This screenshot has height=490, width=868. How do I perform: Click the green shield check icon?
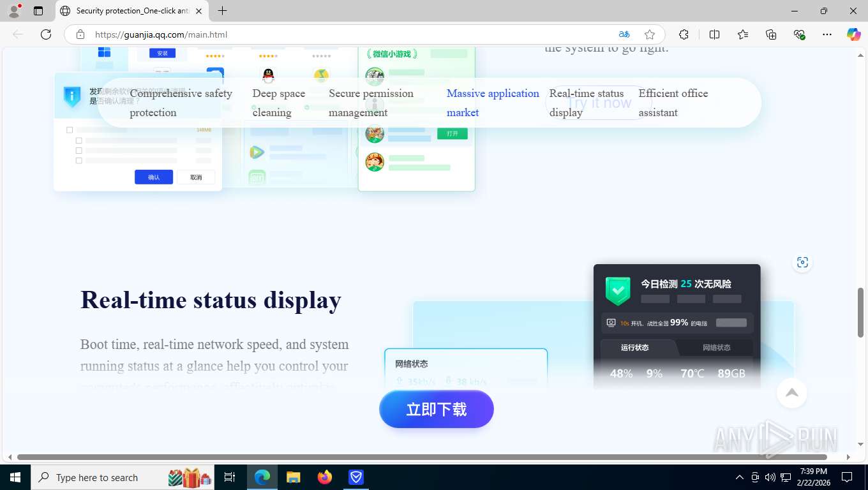click(x=617, y=291)
